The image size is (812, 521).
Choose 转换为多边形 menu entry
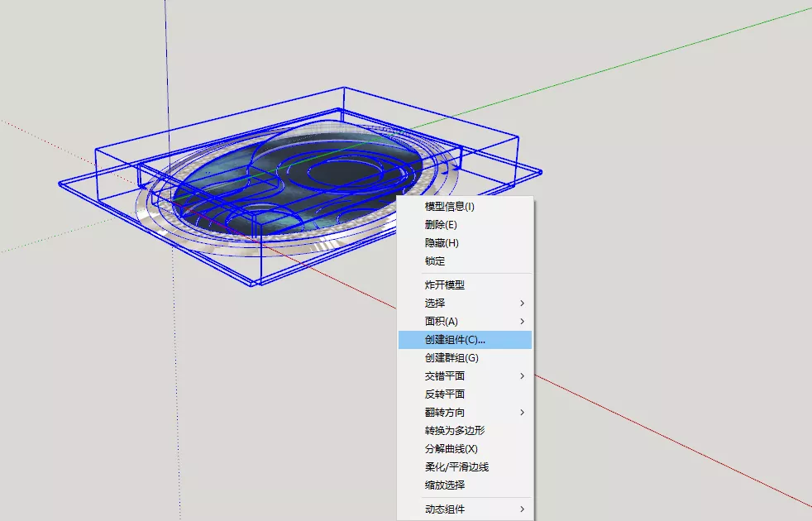(x=455, y=431)
